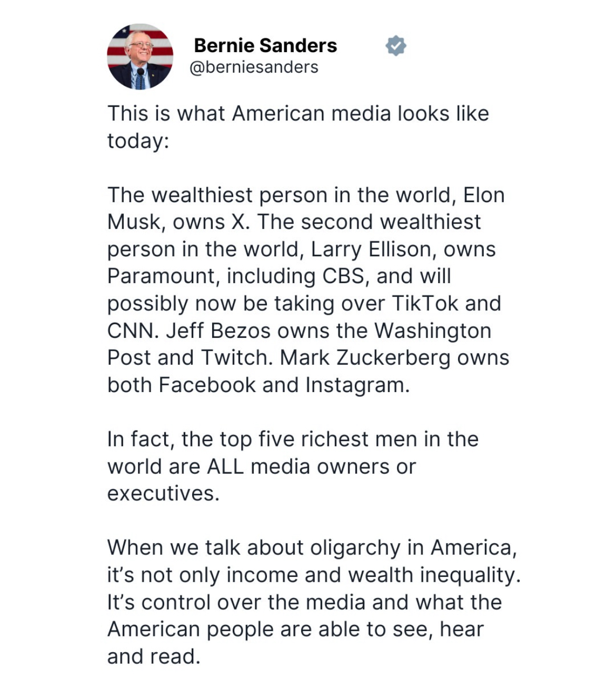Viewport: 616px width, 699px height.
Task: Click the name "Mark Zuckerberg"
Action: pos(365,358)
